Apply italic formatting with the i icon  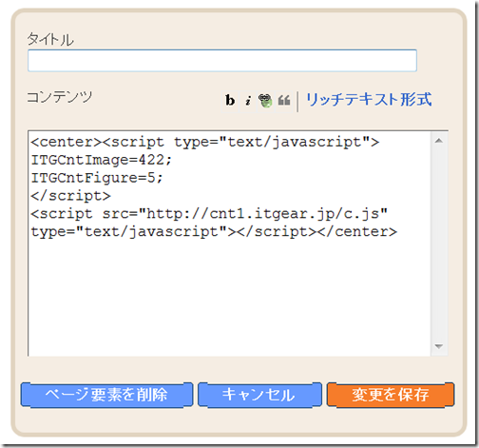pyautogui.click(x=248, y=101)
